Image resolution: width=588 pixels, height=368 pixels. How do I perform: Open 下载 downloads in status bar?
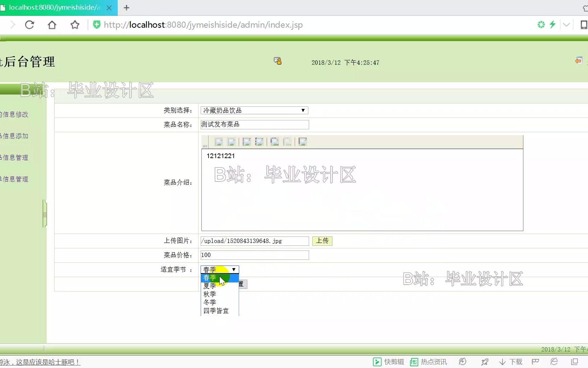tap(511, 362)
